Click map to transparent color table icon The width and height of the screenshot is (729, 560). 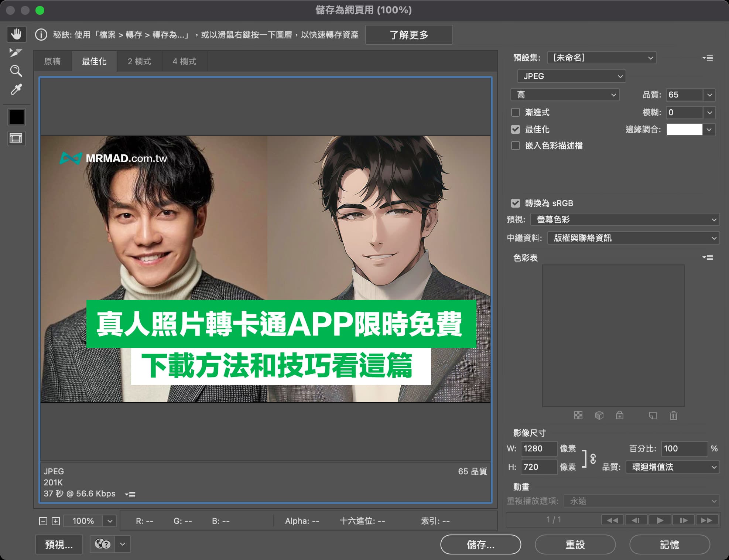pyautogui.click(x=578, y=416)
